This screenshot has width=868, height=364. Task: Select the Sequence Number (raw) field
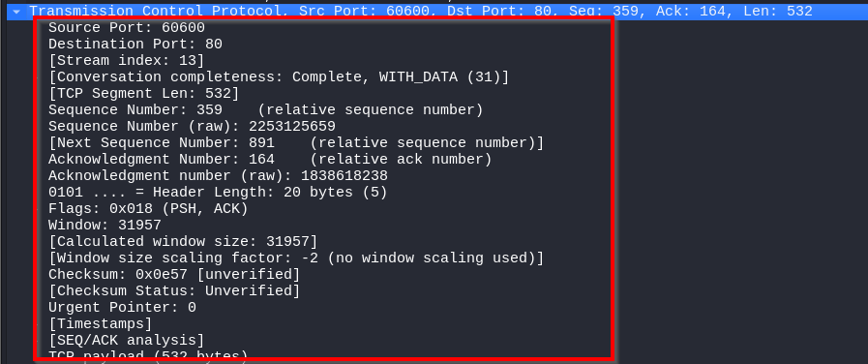[x=192, y=126]
